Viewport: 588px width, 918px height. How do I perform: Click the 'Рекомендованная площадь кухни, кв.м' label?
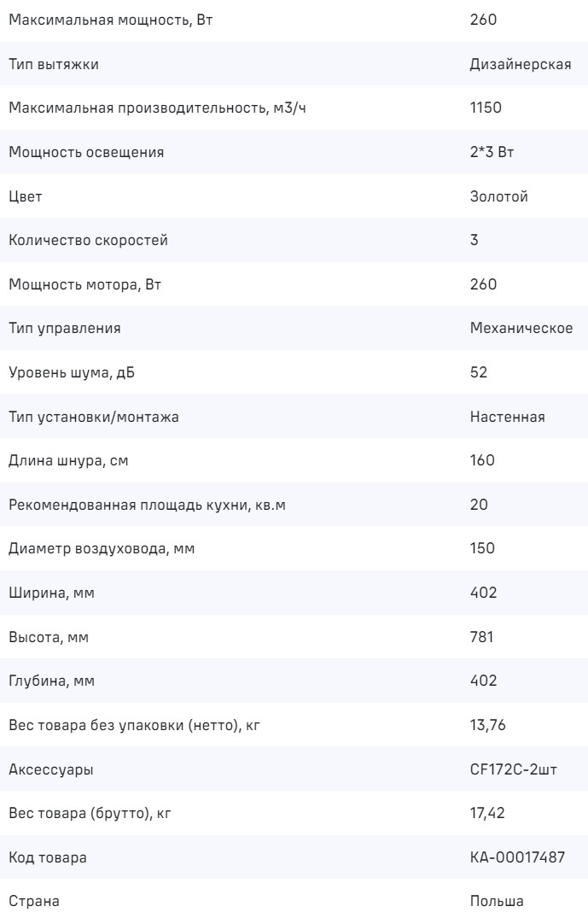(x=147, y=505)
